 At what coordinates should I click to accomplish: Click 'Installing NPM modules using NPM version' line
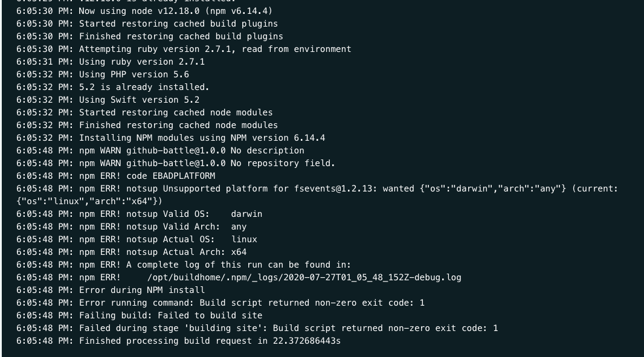[202, 138]
